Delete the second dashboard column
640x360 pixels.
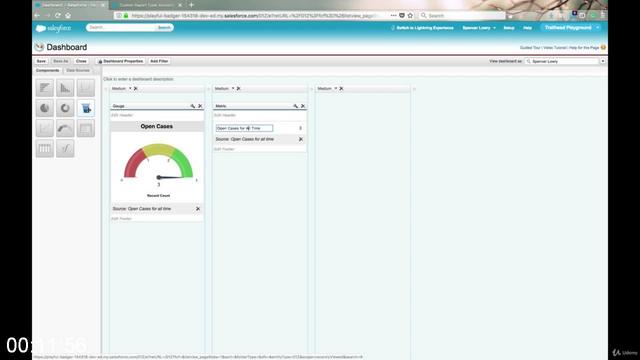(238, 89)
